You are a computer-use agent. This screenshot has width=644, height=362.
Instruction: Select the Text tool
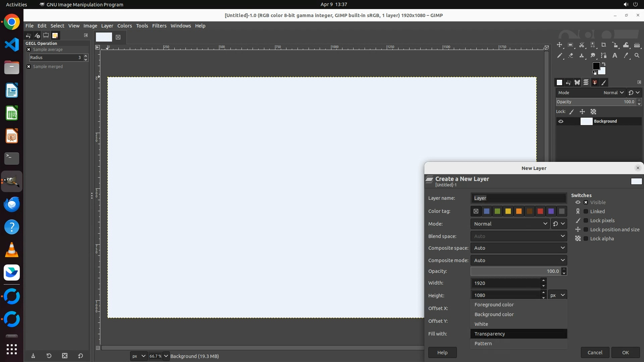tap(615, 56)
